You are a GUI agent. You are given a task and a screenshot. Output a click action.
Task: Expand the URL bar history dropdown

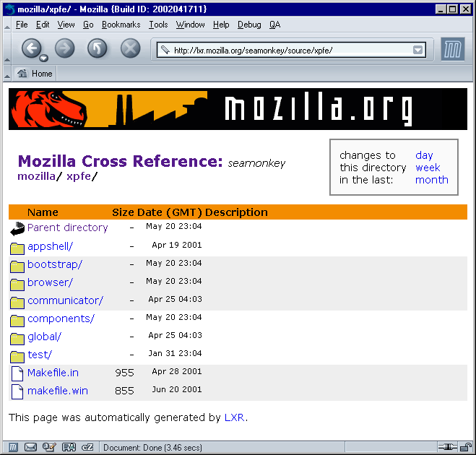(417, 50)
